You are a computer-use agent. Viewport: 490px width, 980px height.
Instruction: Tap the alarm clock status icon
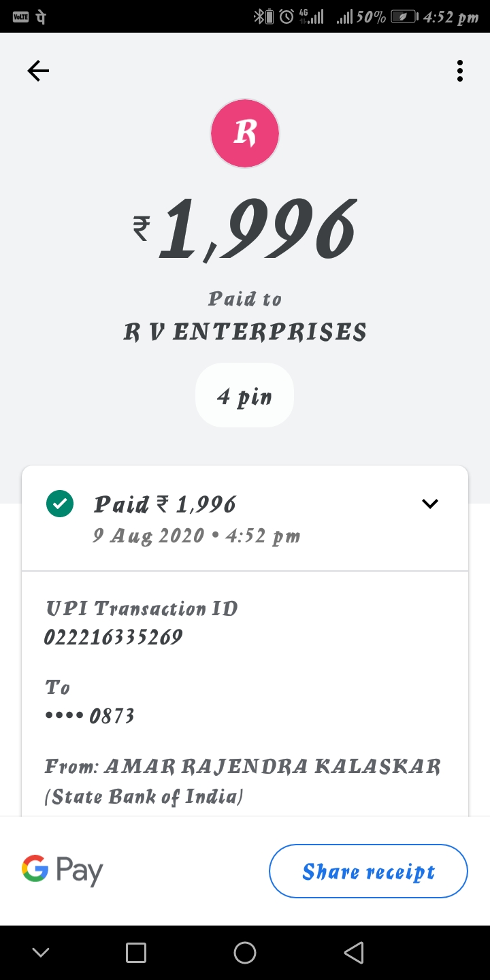click(287, 16)
